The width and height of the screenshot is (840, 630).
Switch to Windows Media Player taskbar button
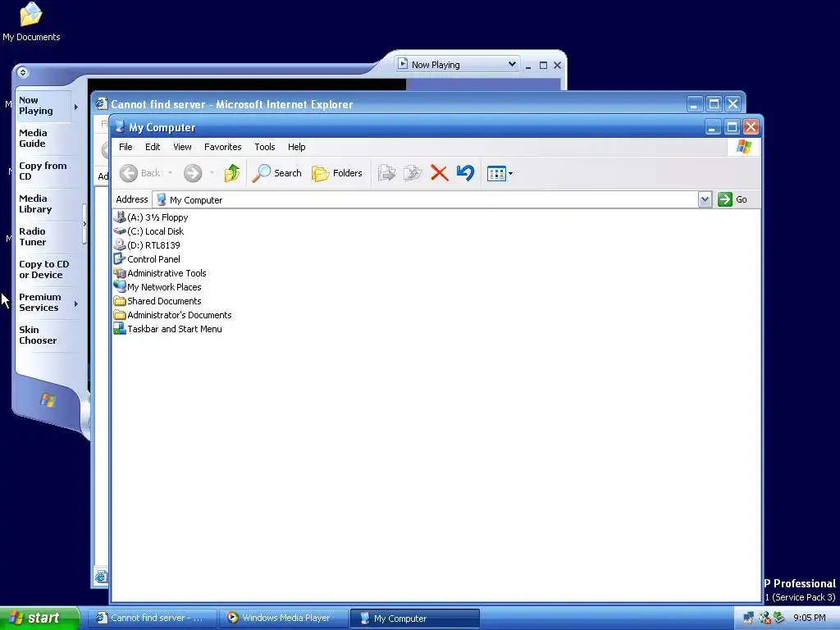click(x=283, y=618)
